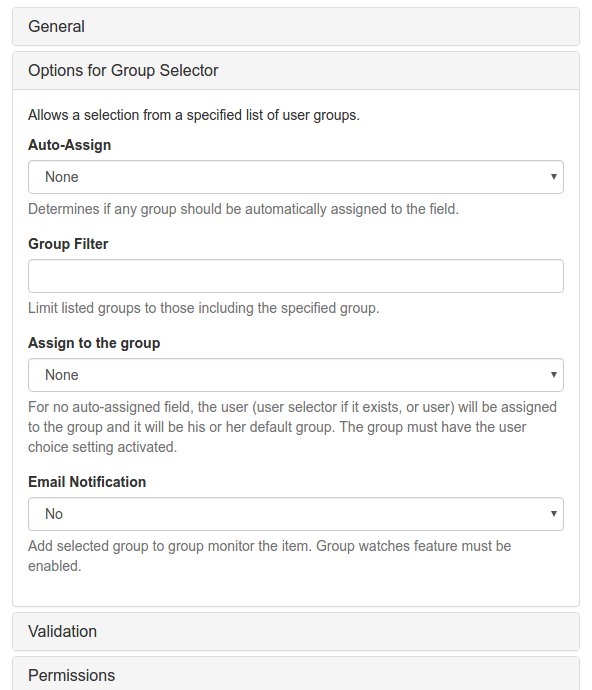Image resolution: width=592 pixels, height=690 pixels.
Task: Focus the Group Filter text field
Action: pos(296,276)
